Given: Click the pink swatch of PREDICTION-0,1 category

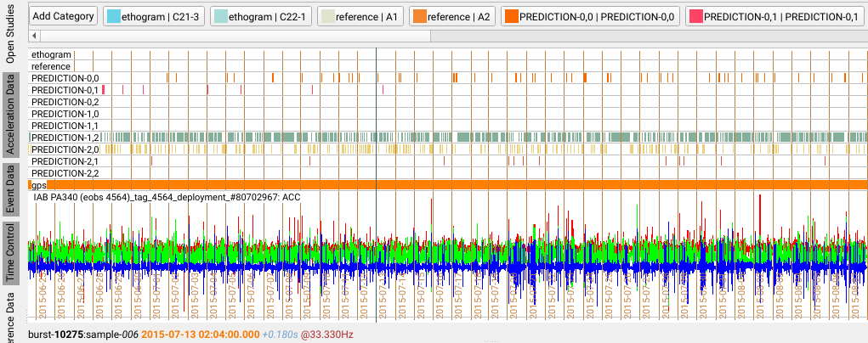Looking at the screenshot, I should [x=695, y=17].
